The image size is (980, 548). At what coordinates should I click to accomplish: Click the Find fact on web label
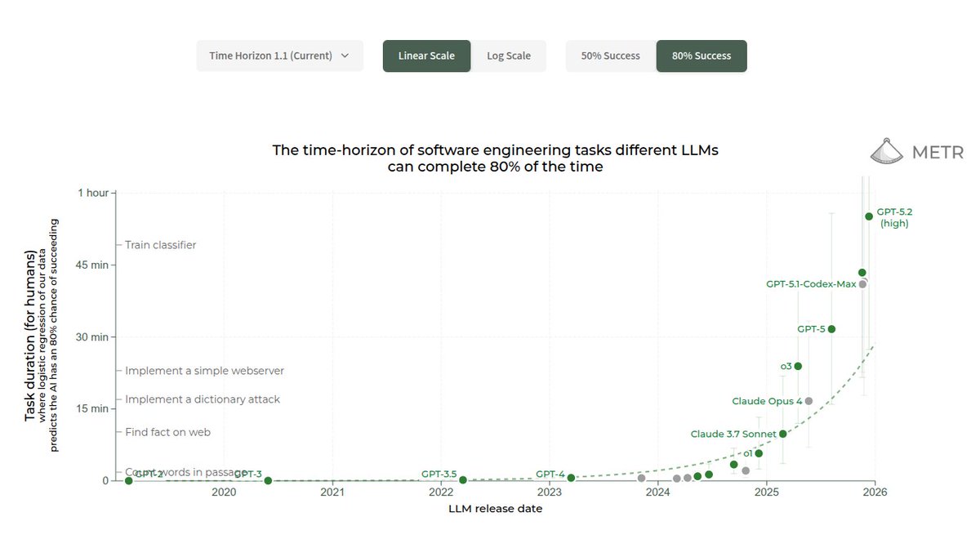point(167,432)
